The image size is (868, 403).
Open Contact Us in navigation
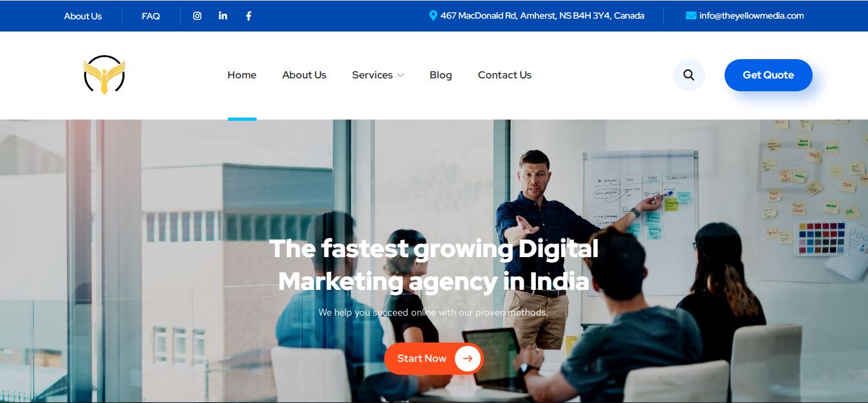(x=504, y=75)
